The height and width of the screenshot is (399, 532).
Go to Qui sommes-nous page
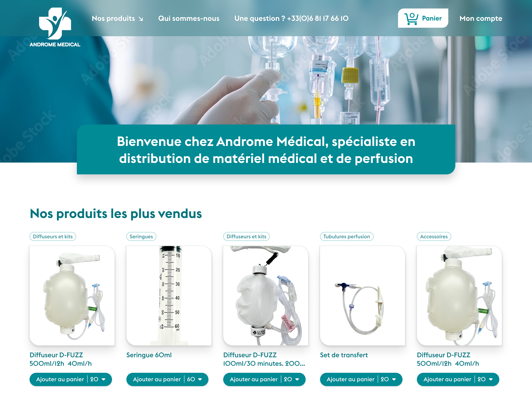(188, 18)
